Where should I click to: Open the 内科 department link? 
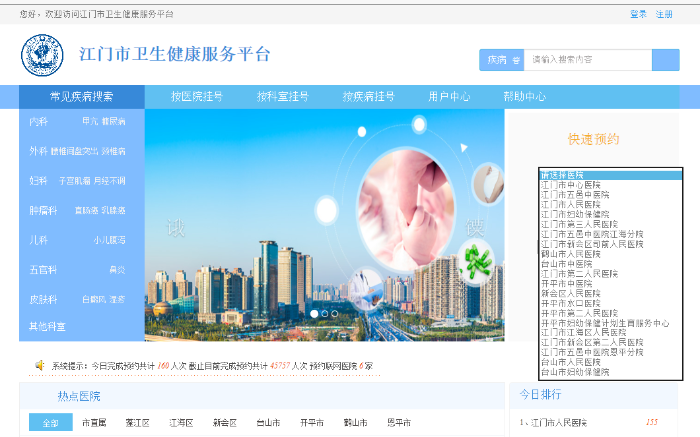[x=38, y=121]
